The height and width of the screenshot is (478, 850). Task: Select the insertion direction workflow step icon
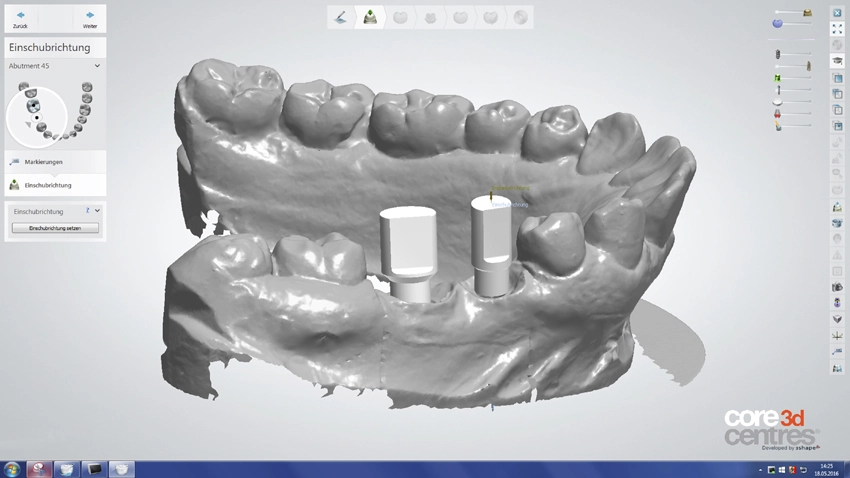click(x=371, y=17)
